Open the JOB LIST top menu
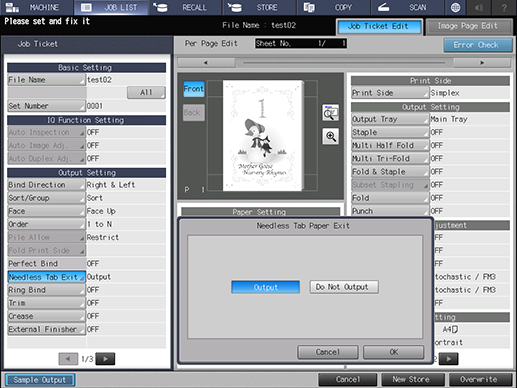The image size is (517, 388). coord(111,7)
